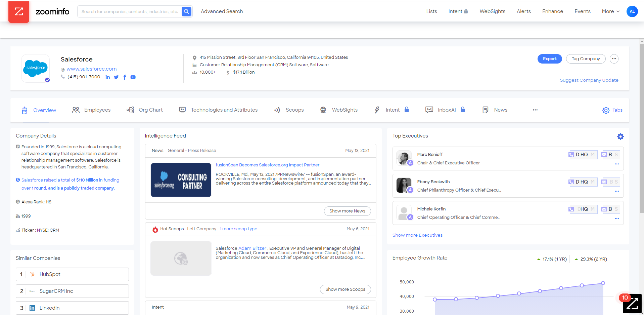Open the Overview tab

click(39, 110)
